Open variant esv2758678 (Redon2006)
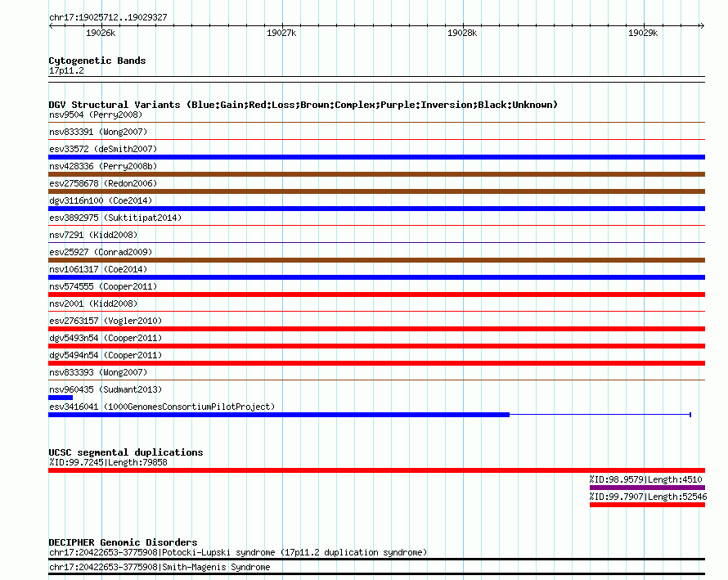 [103, 183]
